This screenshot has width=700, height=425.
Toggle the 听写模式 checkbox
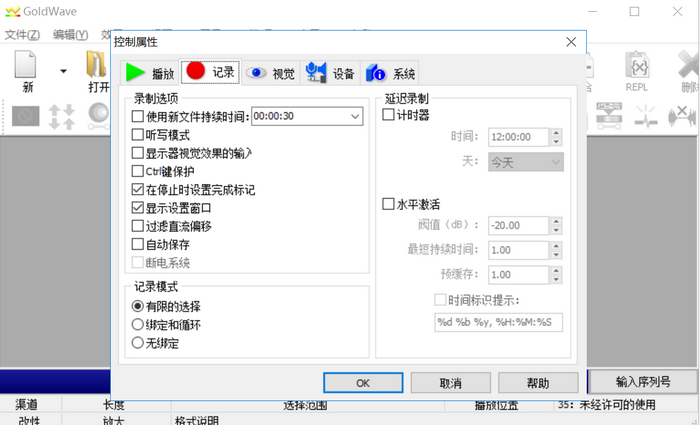coord(138,135)
